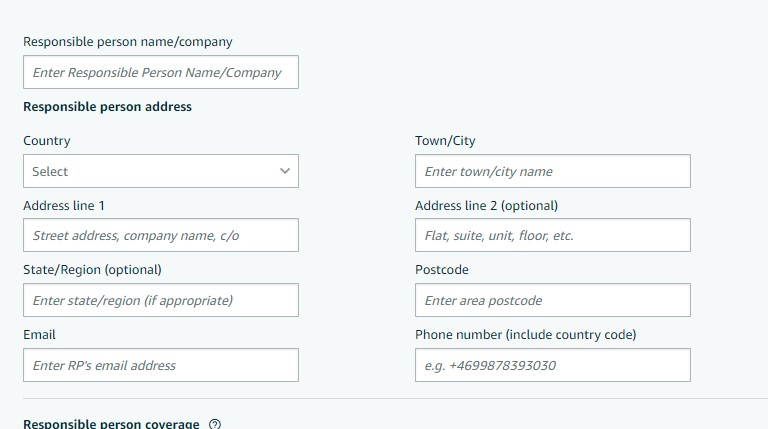Click the Country dropdown chevron arrow

(285, 171)
